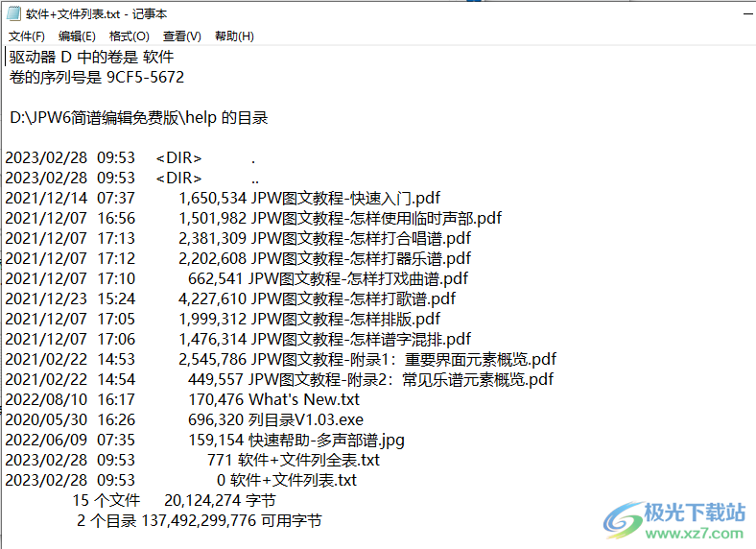This screenshot has width=756, height=549.
Task: Open the 格式(O) menu
Action: tap(130, 36)
